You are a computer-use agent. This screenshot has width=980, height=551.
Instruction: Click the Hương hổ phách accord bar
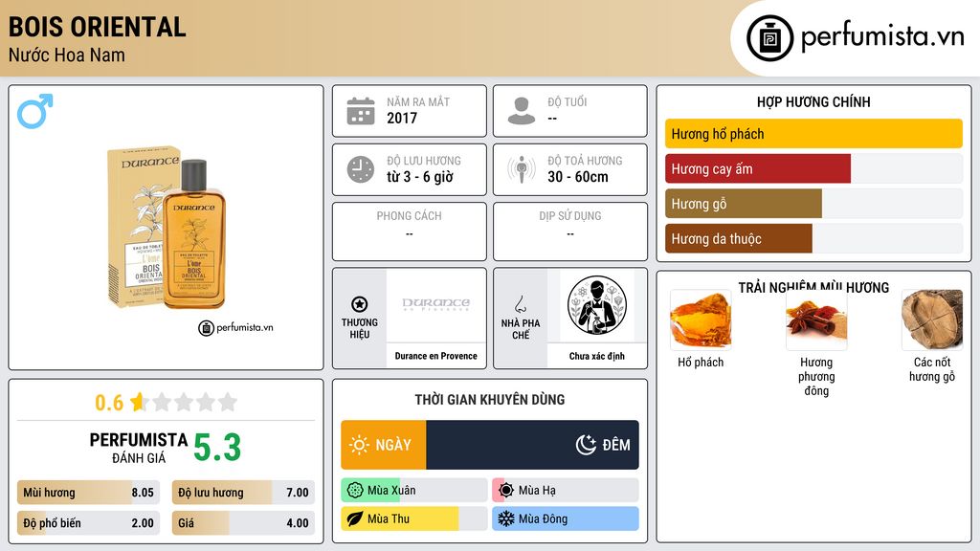click(813, 134)
